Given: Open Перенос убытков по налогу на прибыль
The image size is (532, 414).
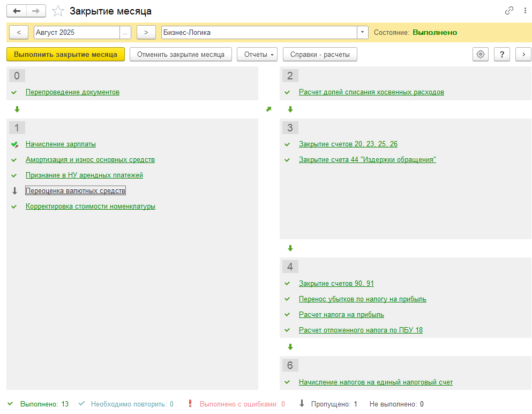Looking at the screenshot, I should (x=363, y=299).
